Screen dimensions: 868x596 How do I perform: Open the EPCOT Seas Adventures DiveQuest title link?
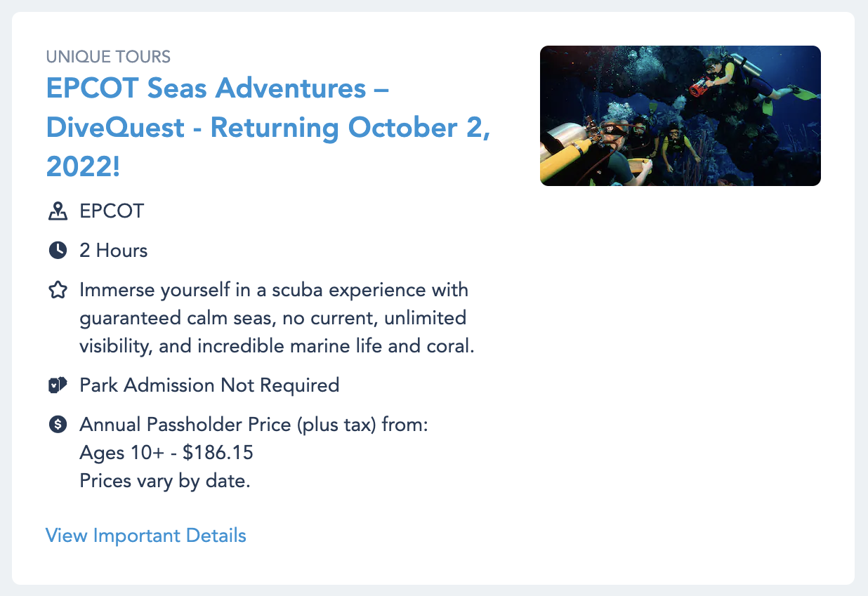(x=268, y=128)
